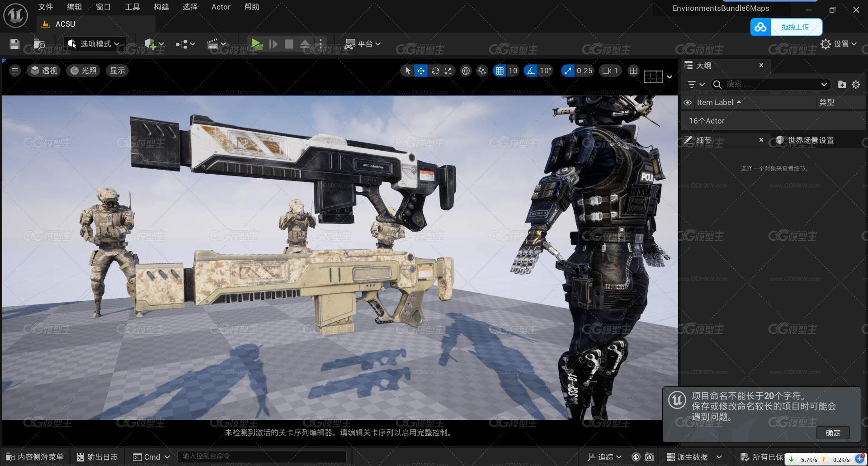
Task: Open the 平台 platforms dropdown
Action: point(363,44)
